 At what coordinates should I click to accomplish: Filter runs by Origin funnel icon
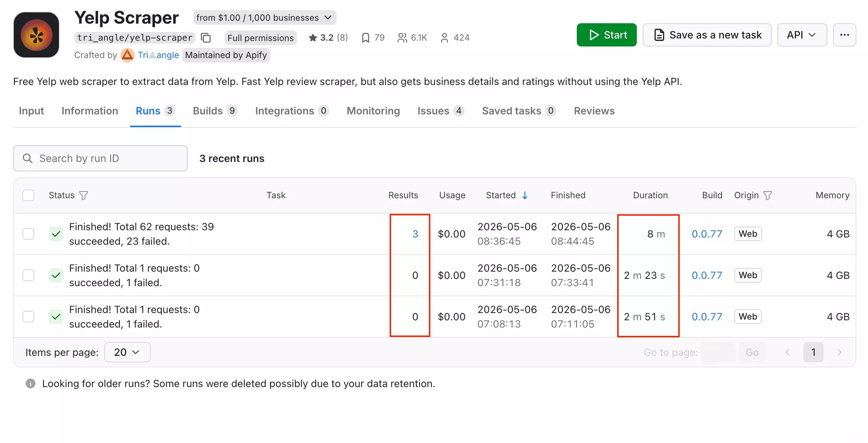(x=768, y=195)
